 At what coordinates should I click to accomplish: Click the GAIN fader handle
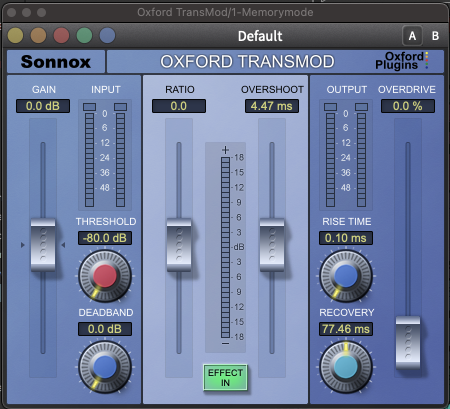pyautogui.click(x=43, y=245)
